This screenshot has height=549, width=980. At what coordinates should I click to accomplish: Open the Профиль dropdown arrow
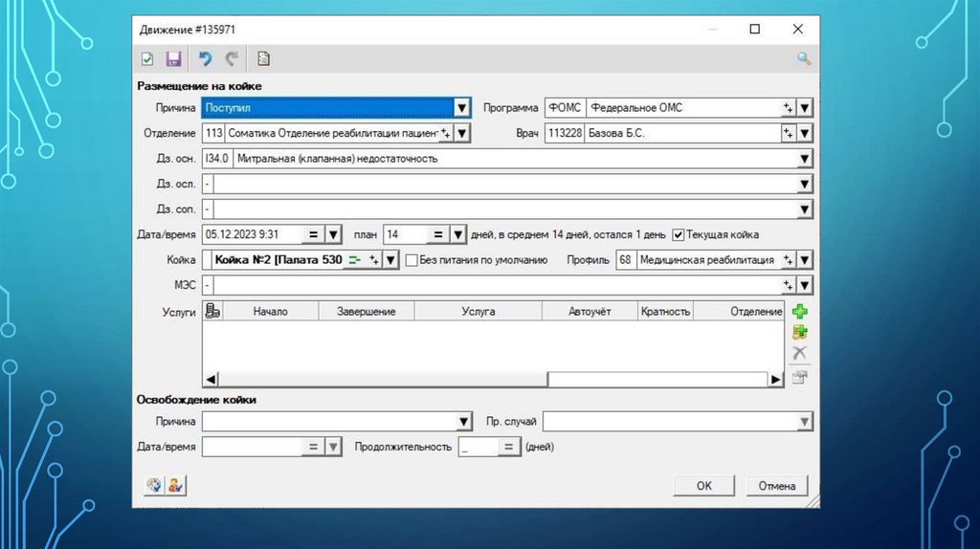point(805,260)
